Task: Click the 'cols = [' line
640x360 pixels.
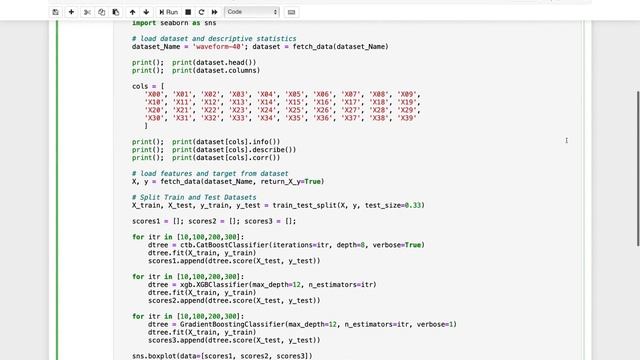Action: (x=148, y=86)
